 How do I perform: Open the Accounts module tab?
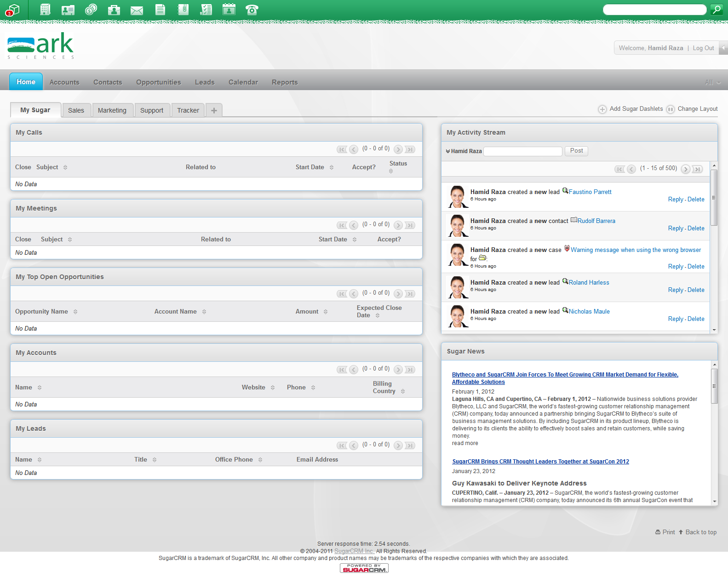tap(64, 82)
